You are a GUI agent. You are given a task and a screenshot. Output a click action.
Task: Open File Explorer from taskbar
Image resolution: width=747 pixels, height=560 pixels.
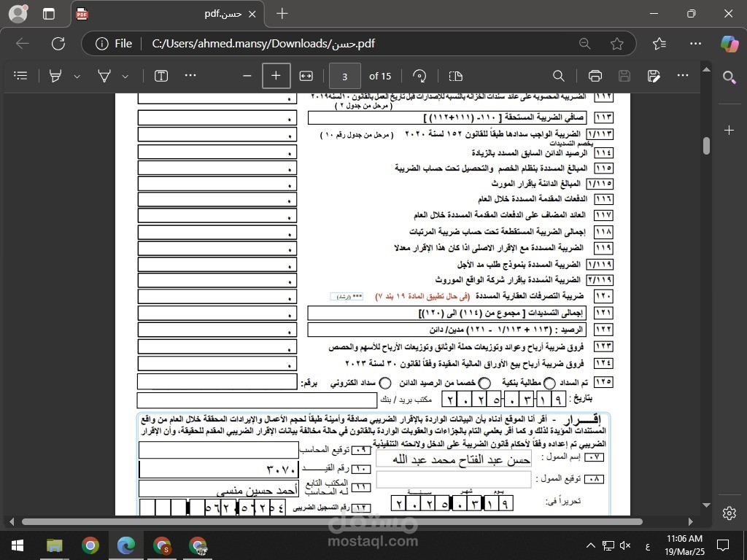(54, 545)
